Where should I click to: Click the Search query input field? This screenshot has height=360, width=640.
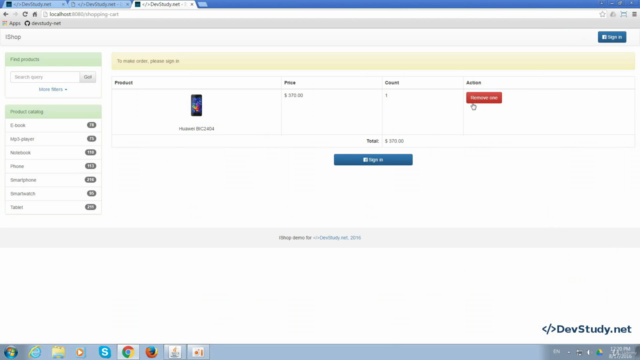(45, 77)
